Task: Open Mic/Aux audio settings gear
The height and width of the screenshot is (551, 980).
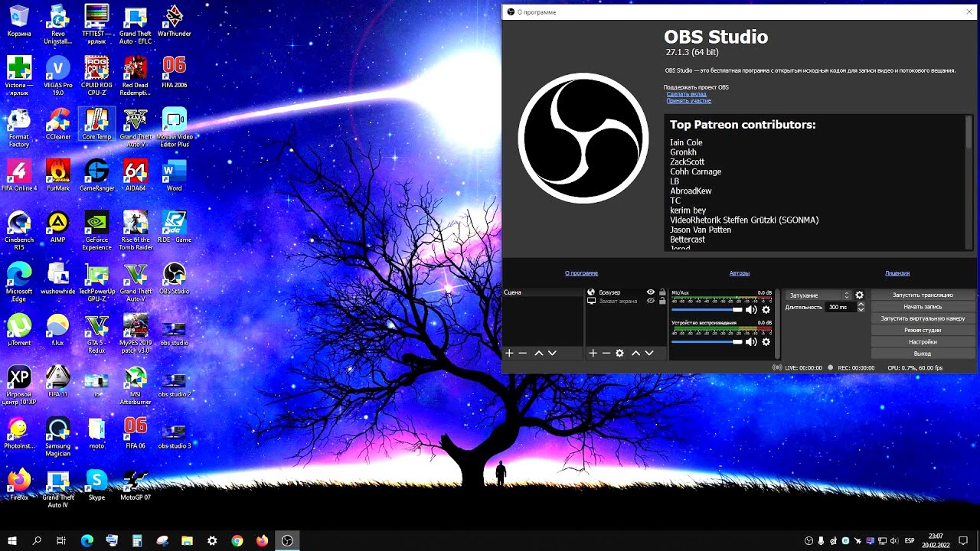Action: click(766, 310)
